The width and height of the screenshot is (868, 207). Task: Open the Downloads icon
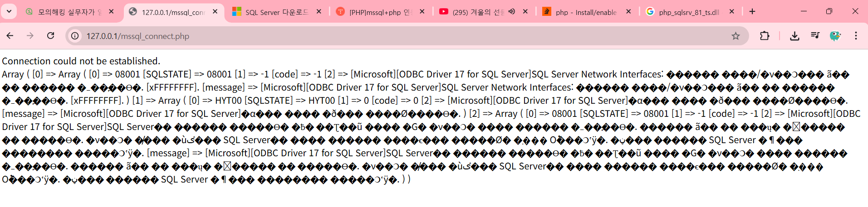coord(794,36)
